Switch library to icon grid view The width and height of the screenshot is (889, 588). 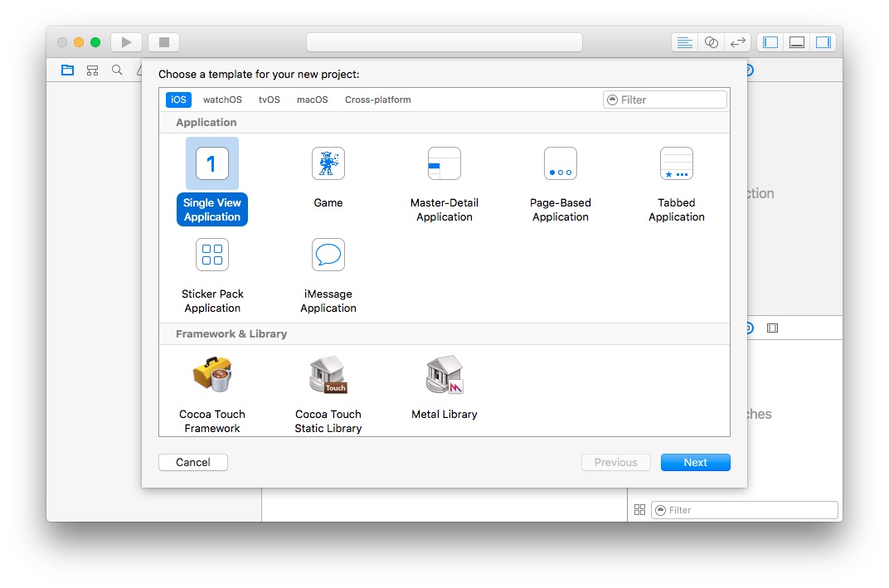pos(639,510)
